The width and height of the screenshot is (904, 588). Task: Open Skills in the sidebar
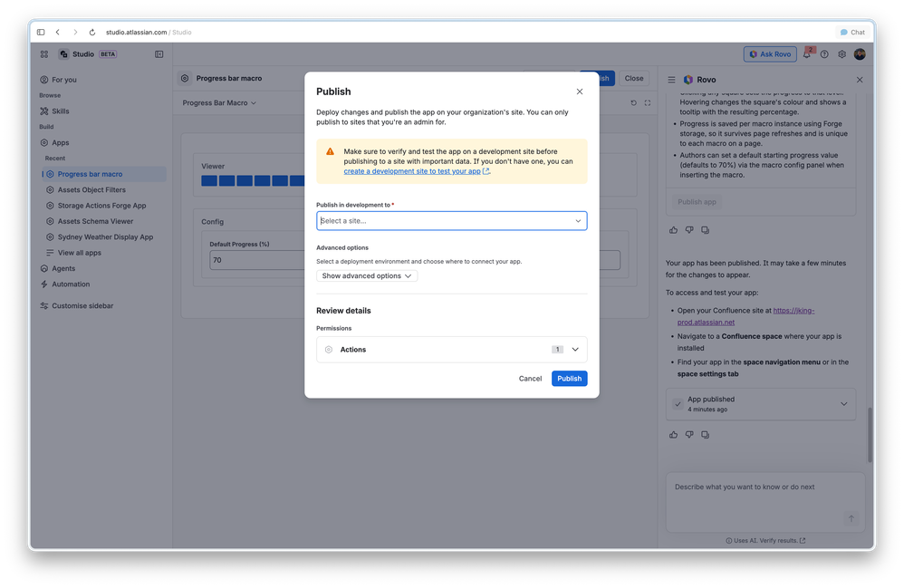[x=61, y=111]
